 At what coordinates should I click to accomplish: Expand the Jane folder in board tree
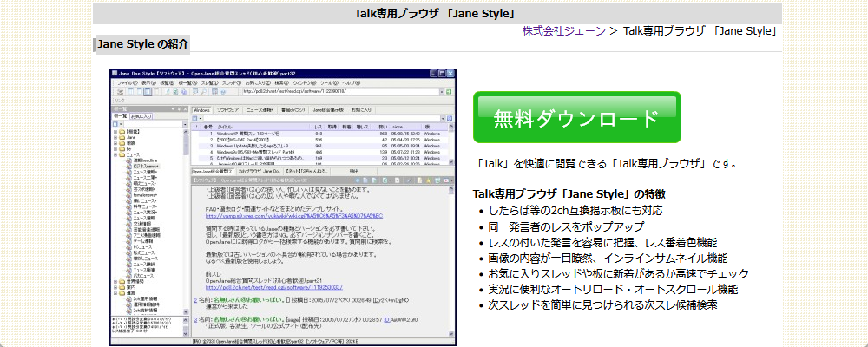[x=116, y=137]
